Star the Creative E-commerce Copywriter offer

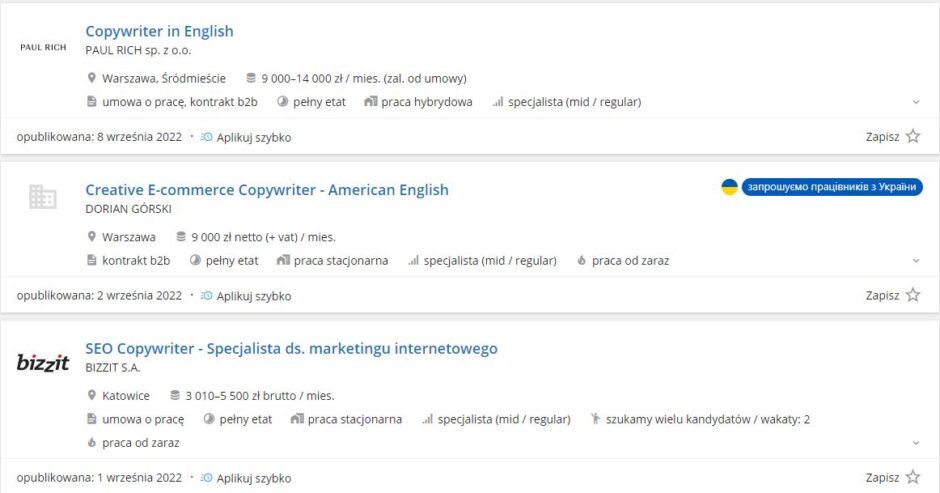pos(912,294)
